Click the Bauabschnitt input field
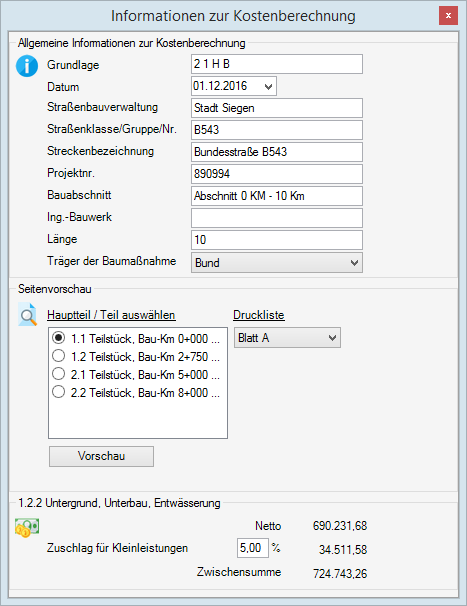Image resolution: width=467 pixels, height=606 pixels. pyautogui.click(x=277, y=196)
